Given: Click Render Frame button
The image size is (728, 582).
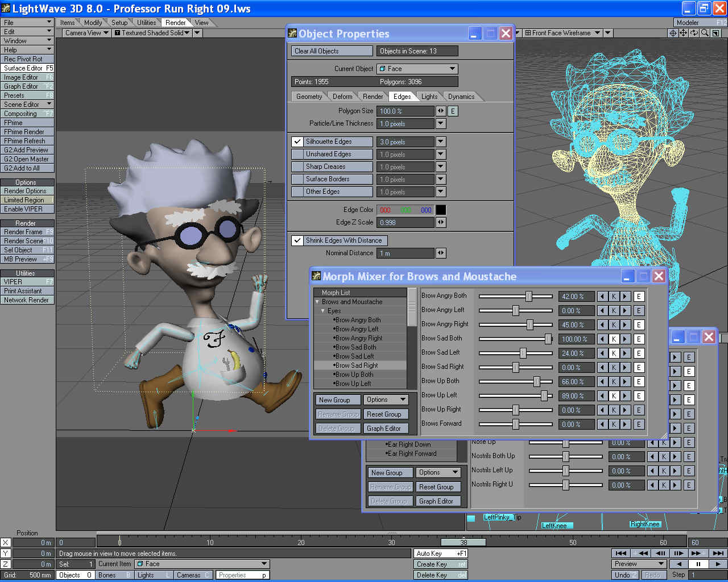Looking at the screenshot, I should (x=27, y=232).
